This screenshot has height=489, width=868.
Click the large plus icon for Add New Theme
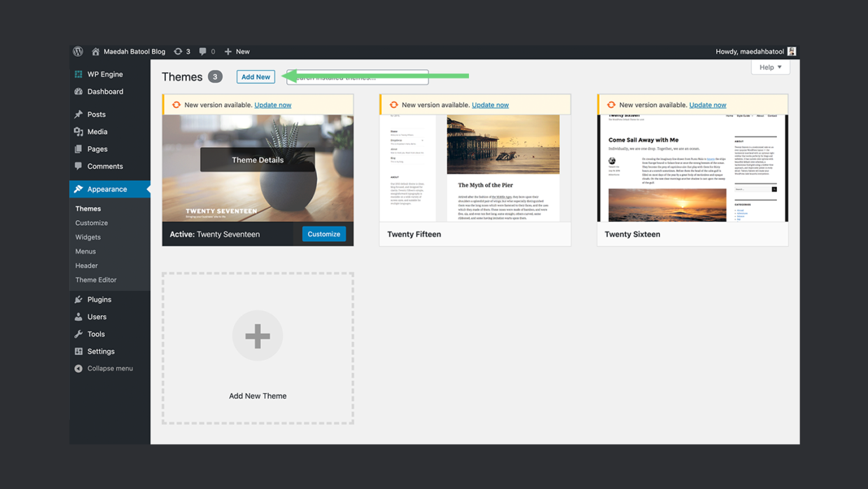[258, 336]
